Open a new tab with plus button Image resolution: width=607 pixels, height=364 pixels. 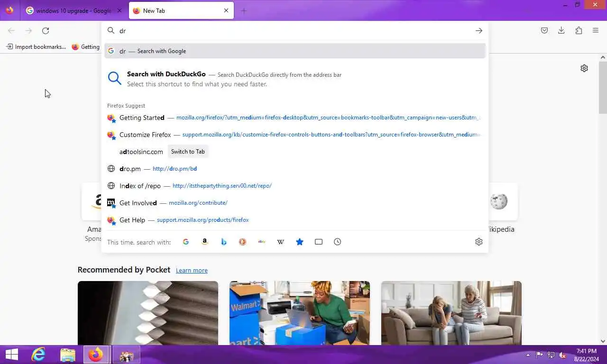pos(244,11)
